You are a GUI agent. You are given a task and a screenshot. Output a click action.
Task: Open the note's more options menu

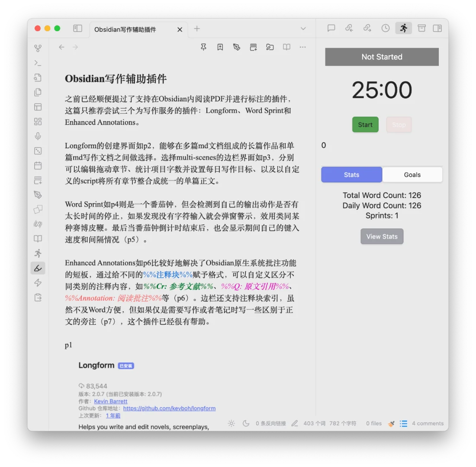302,47
